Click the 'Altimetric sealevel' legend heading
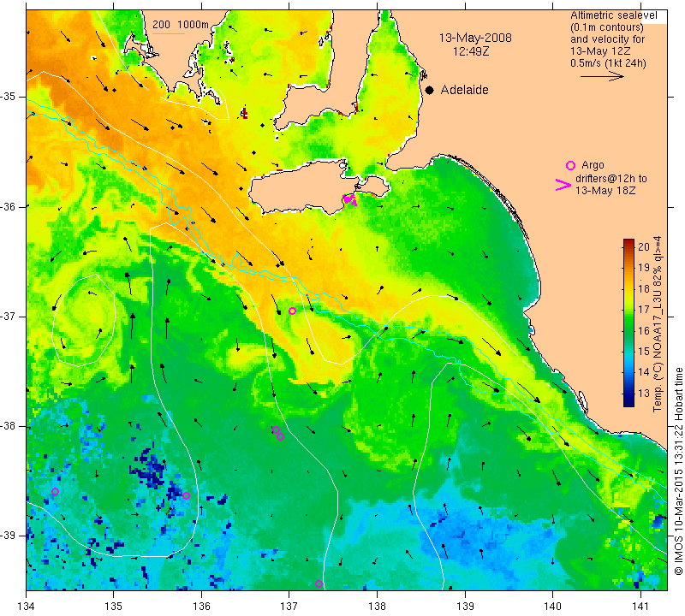Screen dimensions: 685x616 click(x=613, y=15)
